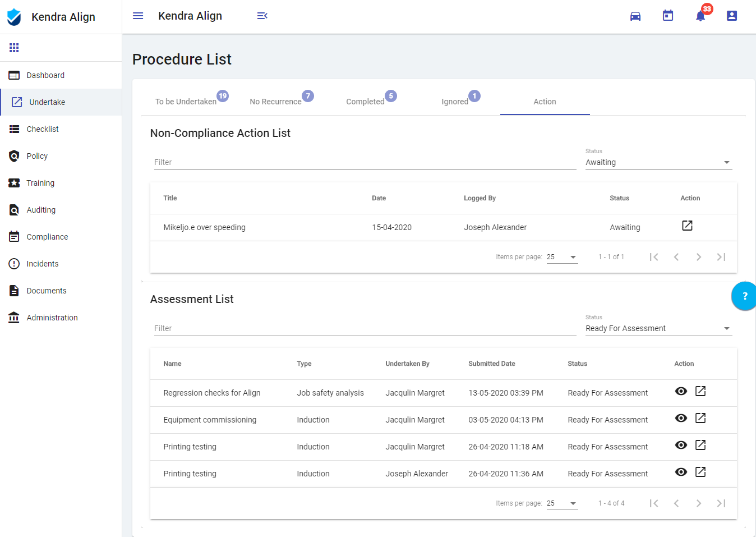
Task: Open Policy in sidebar
Action: pos(61,156)
